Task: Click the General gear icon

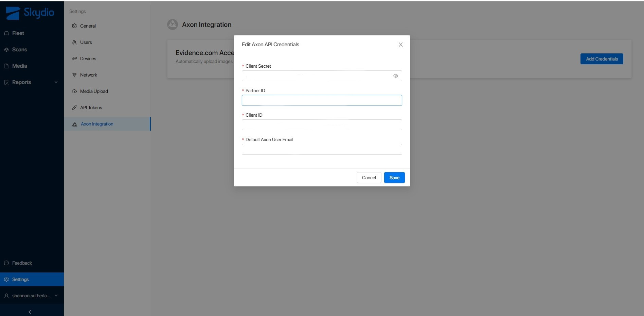Action: (74, 26)
